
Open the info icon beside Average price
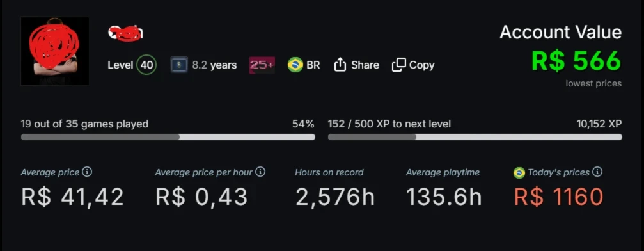pos(87,172)
